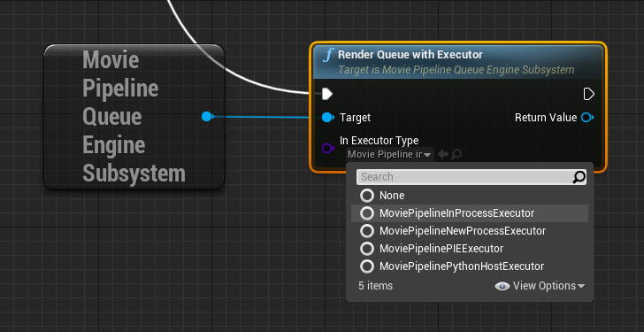Click the Target is Movie Pipeline Queue subtitle

pyautogui.click(x=456, y=70)
